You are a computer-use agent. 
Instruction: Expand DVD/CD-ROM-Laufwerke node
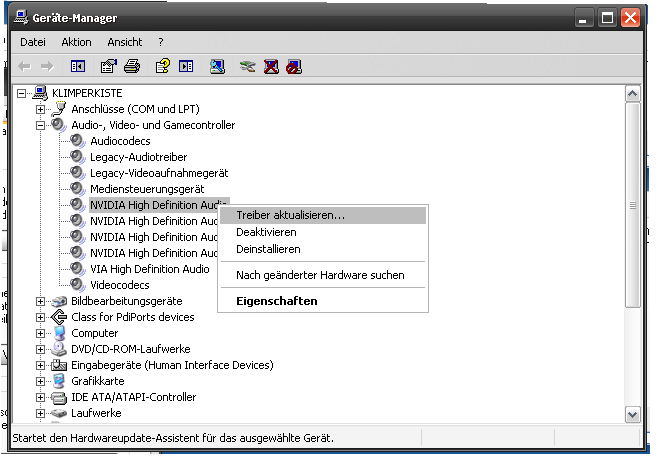[40, 349]
